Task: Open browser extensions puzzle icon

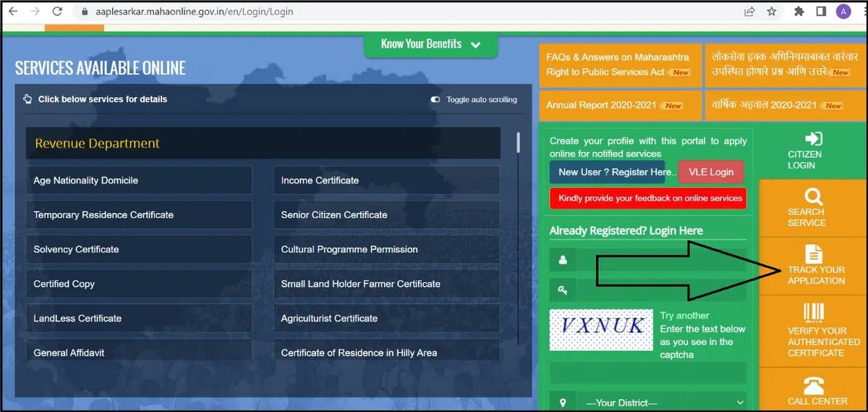Action: click(x=799, y=12)
